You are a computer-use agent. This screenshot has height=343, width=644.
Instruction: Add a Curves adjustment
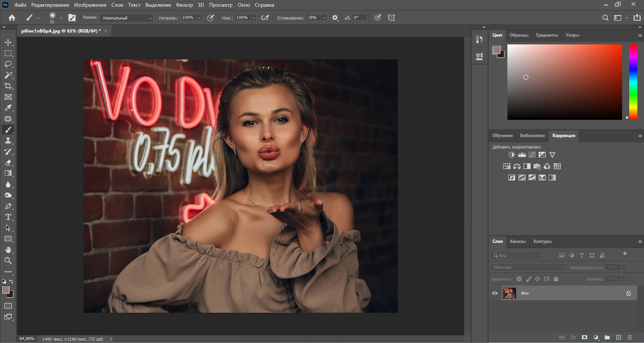tap(532, 155)
